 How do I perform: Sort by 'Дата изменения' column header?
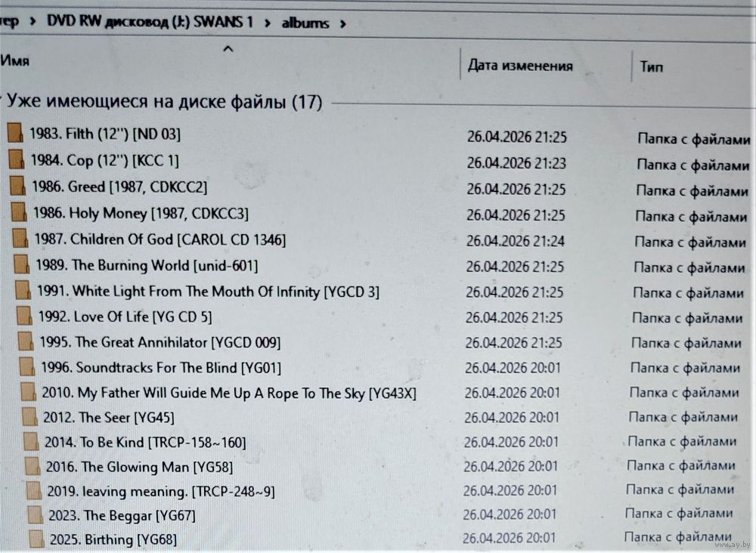point(520,66)
